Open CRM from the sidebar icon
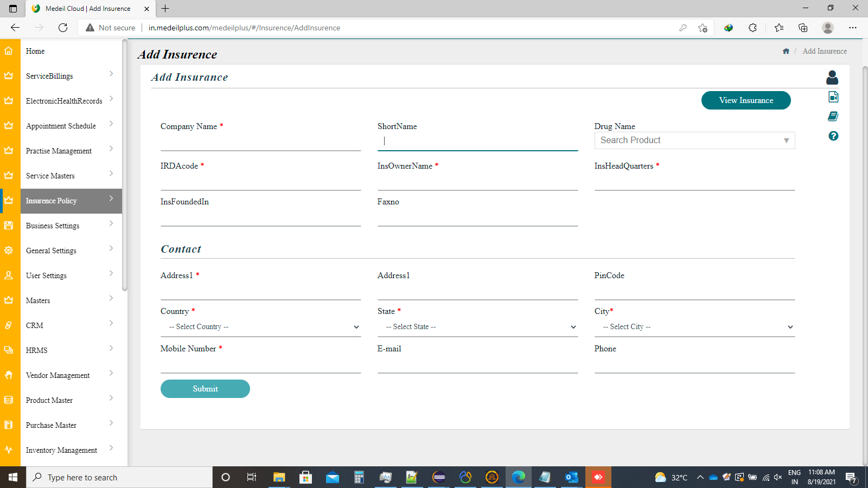This screenshot has width=868, height=488. [x=9, y=325]
